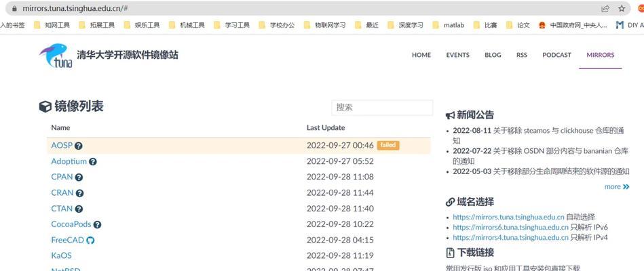Open the DIY bookmark with M icon
644x271 pixels.
pyautogui.click(x=630, y=25)
